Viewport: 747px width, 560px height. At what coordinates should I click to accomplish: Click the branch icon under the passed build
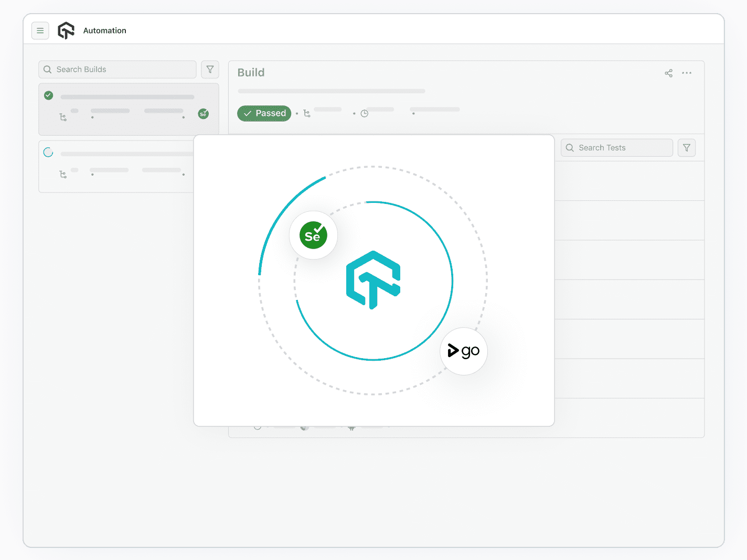pos(63,117)
